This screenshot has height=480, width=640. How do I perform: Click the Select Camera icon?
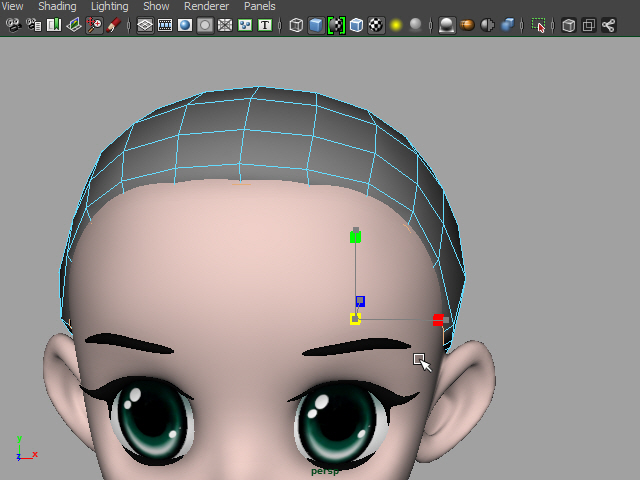point(13,25)
